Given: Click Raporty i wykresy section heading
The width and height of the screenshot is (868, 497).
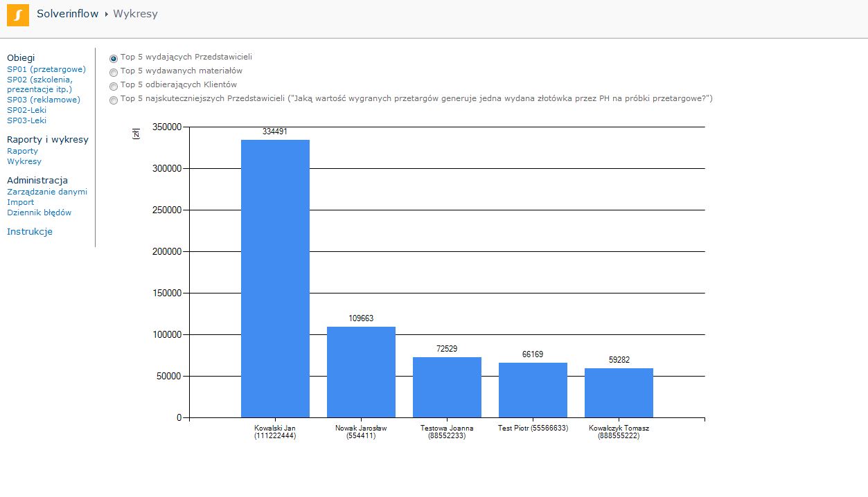Looking at the screenshot, I should click(48, 140).
